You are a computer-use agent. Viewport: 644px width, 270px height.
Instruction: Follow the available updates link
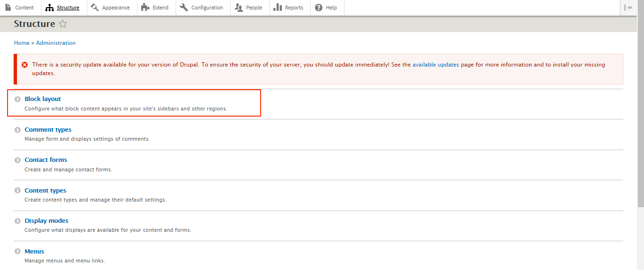pyautogui.click(x=435, y=65)
